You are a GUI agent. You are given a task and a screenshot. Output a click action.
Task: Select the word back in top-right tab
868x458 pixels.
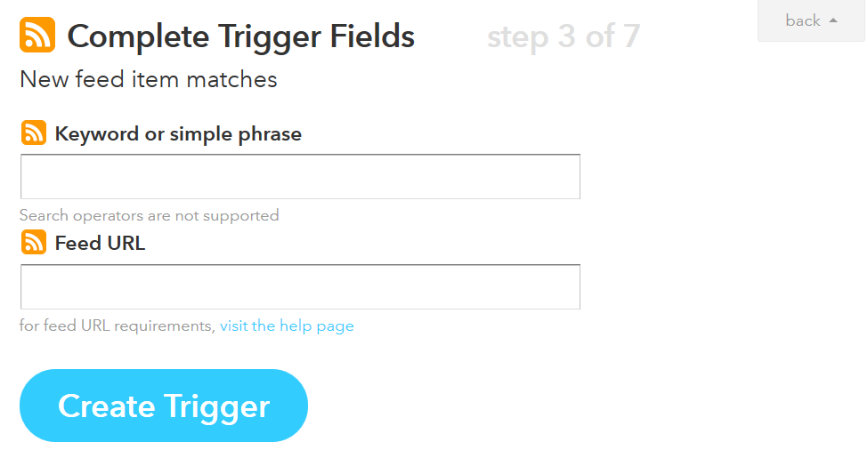pos(802,20)
